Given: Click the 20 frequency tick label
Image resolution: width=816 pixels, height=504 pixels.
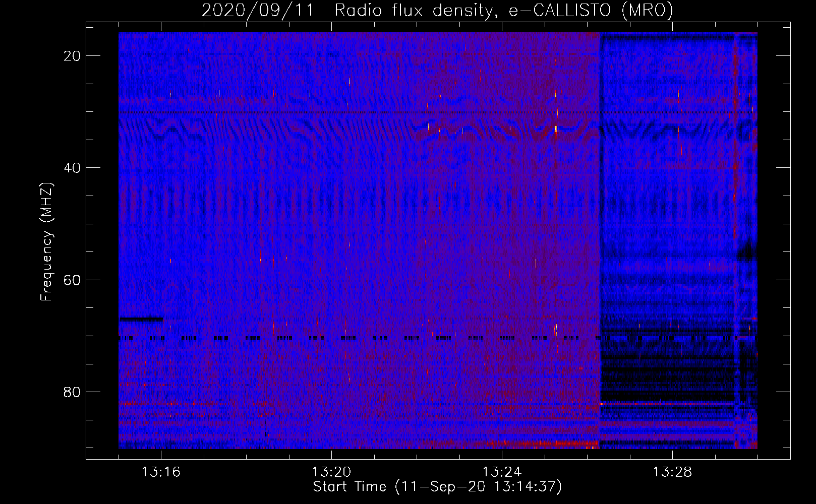Looking at the screenshot, I should (72, 56).
